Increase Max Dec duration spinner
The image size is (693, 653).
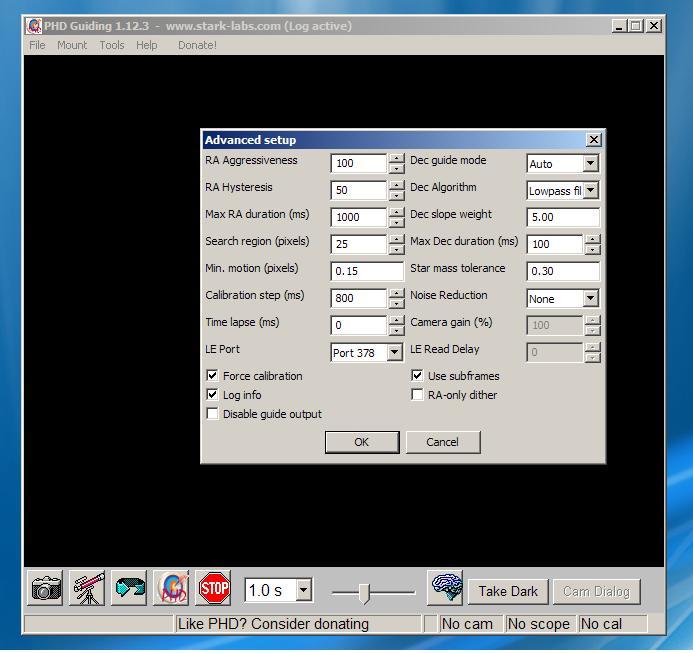click(592, 239)
